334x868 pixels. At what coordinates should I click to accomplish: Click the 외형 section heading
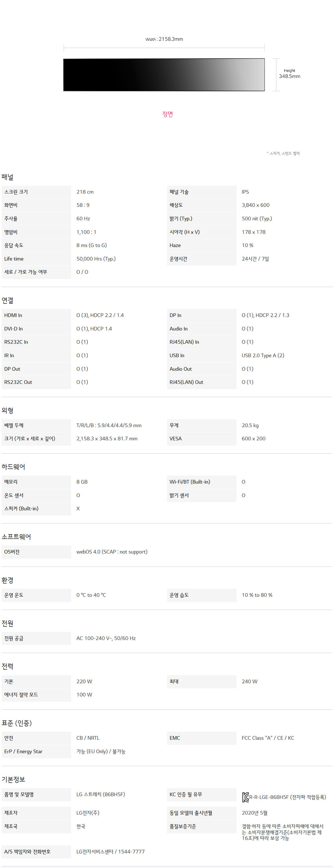pyautogui.click(x=7, y=410)
